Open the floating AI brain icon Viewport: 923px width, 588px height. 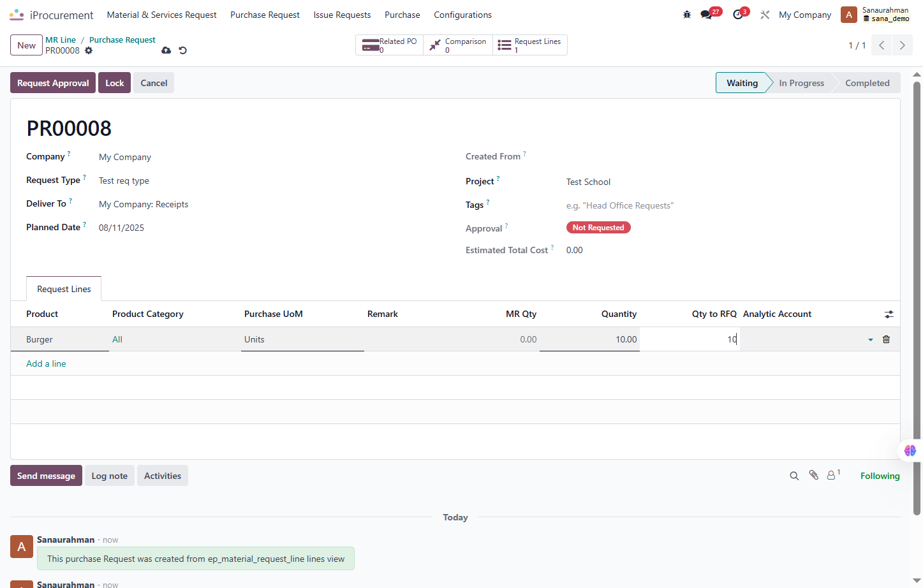click(x=910, y=450)
